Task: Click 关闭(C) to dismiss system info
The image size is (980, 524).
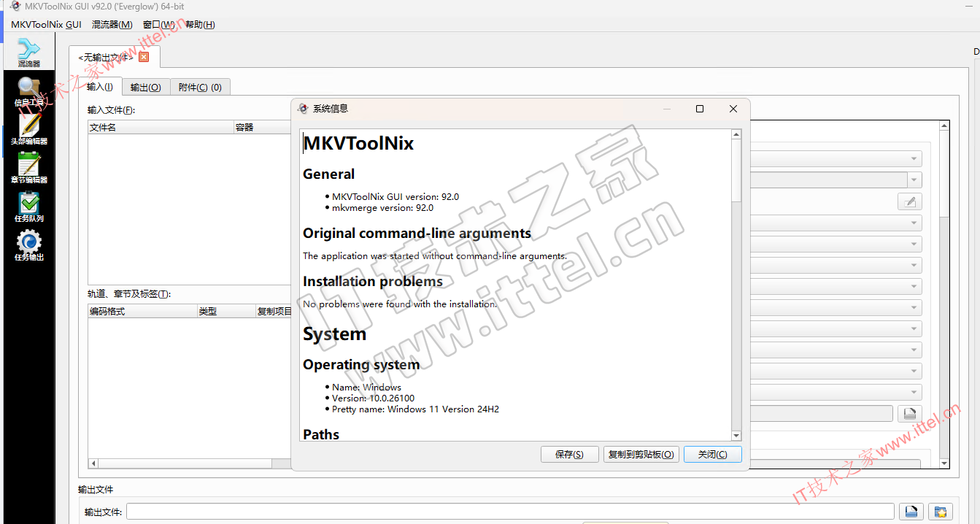Action: [x=712, y=454]
